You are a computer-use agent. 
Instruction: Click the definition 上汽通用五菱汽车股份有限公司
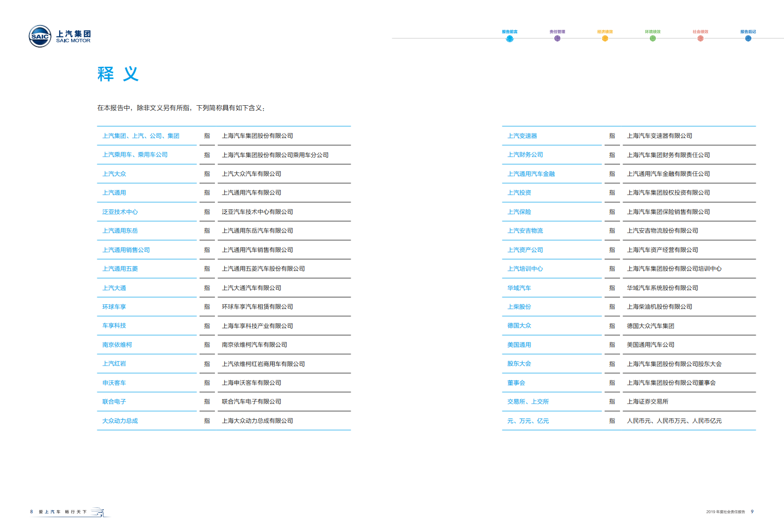[x=263, y=269]
